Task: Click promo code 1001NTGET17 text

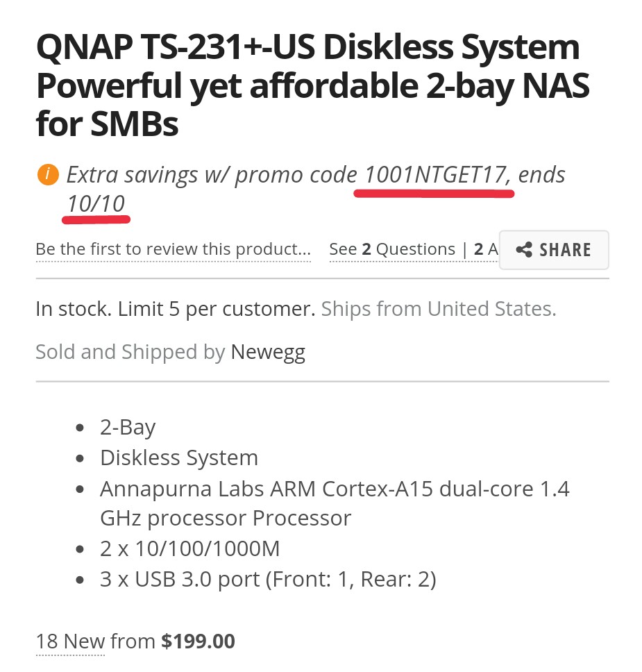Action: (x=434, y=175)
